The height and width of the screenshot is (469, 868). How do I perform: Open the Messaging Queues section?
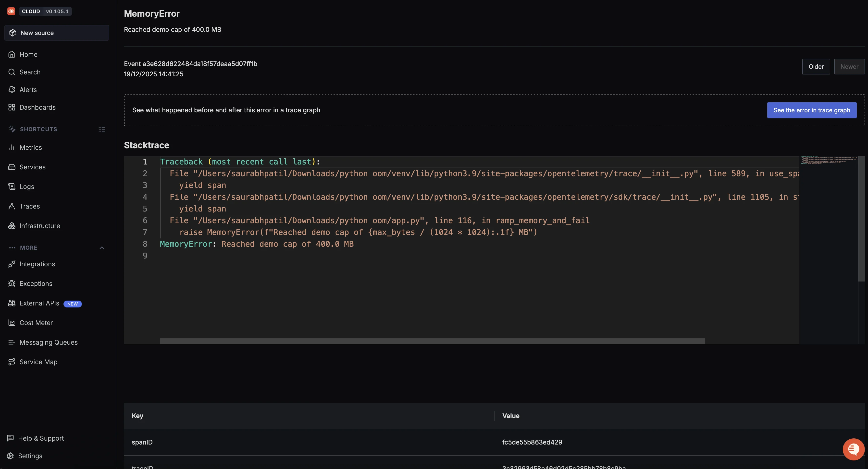pos(48,342)
